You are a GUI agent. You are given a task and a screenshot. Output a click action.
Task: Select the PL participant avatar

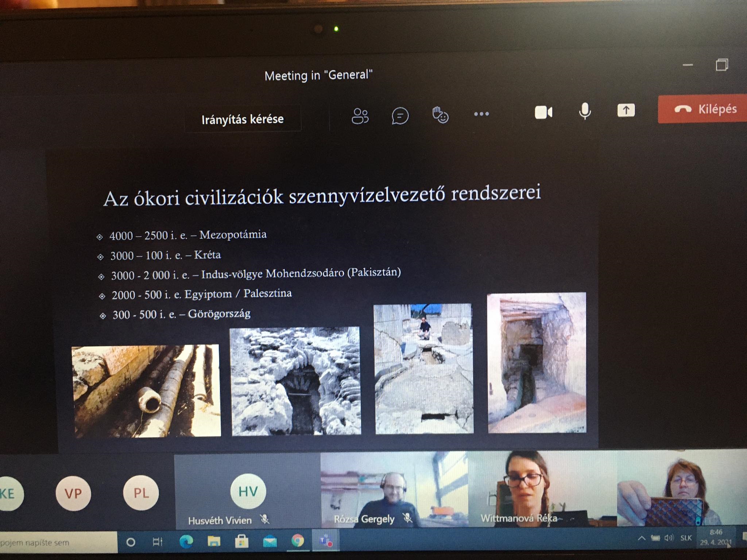click(x=141, y=493)
